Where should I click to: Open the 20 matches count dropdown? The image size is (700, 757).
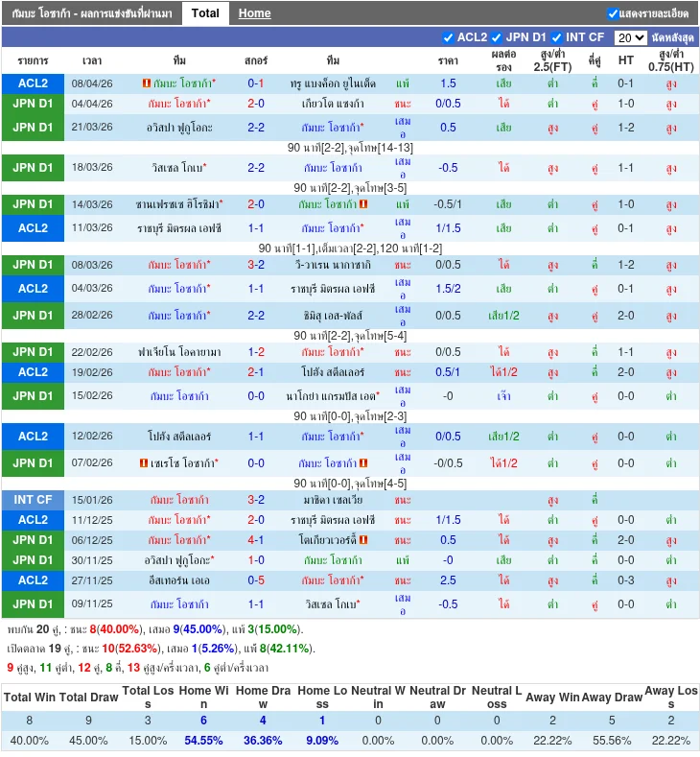(630, 38)
